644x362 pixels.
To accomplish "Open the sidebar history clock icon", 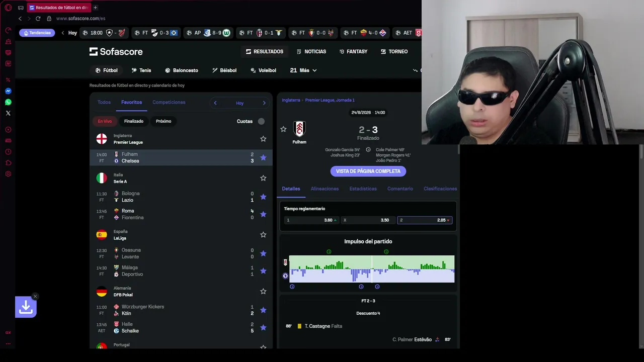I will (x=8, y=152).
